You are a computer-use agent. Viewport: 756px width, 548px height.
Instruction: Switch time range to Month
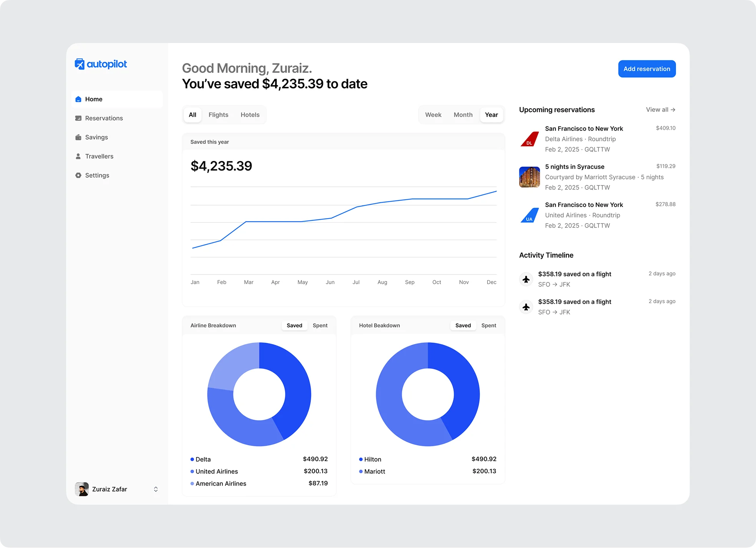[x=463, y=115]
